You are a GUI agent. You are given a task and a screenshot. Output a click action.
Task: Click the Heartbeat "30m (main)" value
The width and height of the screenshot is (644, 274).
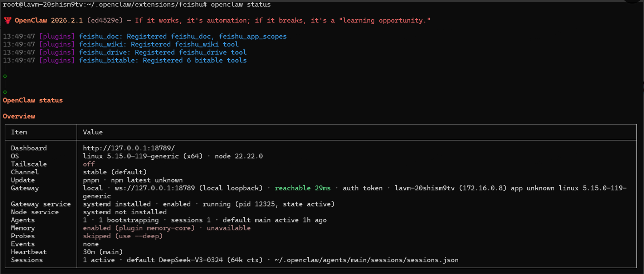point(103,252)
